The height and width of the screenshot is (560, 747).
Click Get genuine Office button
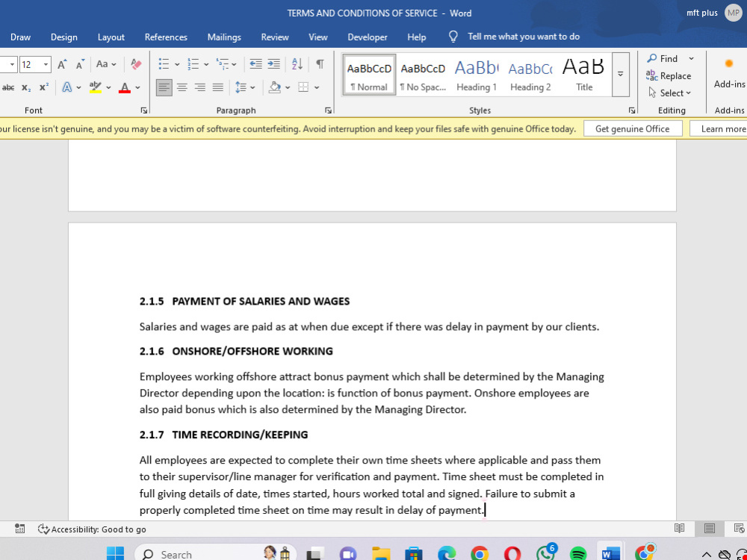[x=632, y=128]
